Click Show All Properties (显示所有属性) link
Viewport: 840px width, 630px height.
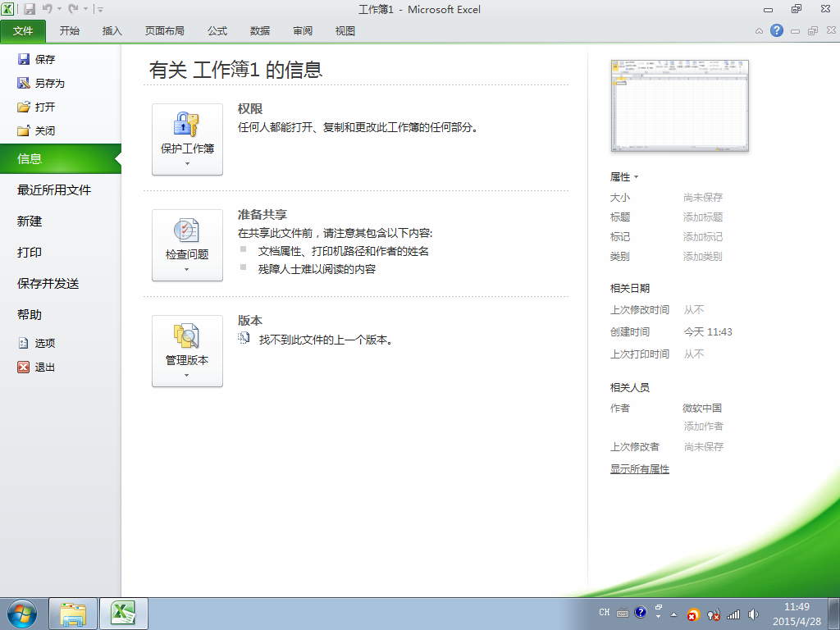click(640, 468)
